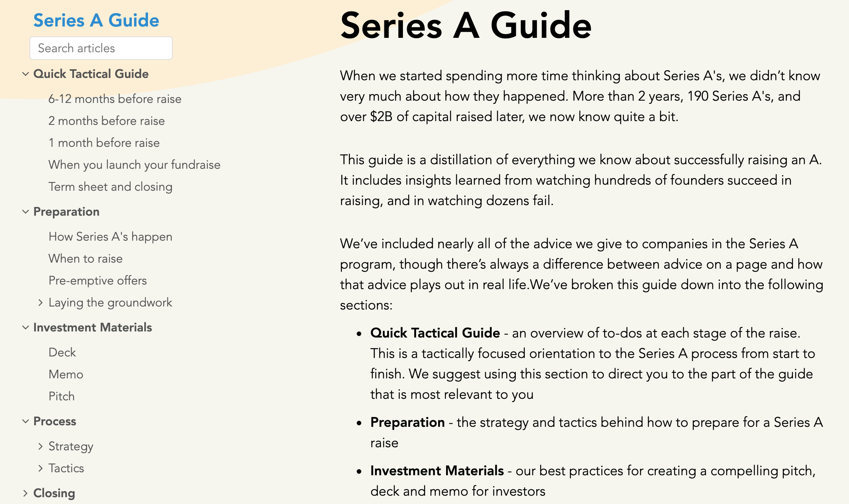This screenshot has width=849, height=504.
Task: Click the Search articles input field
Action: (x=101, y=48)
